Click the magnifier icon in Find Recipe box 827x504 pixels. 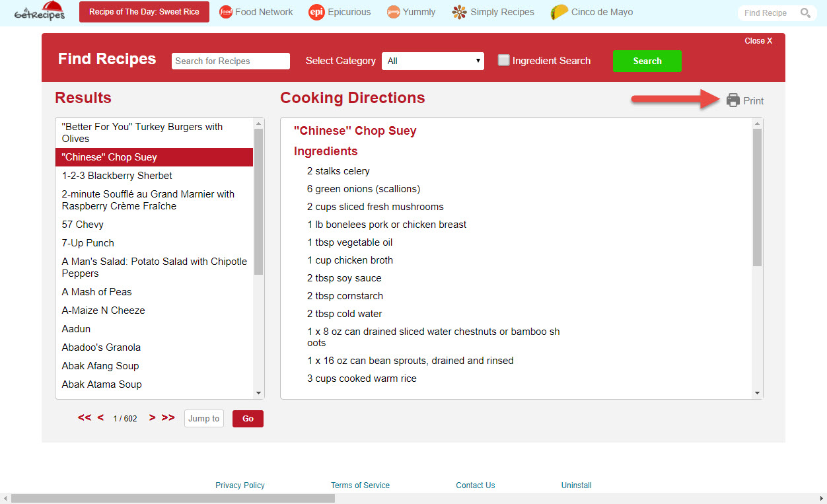tap(805, 13)
